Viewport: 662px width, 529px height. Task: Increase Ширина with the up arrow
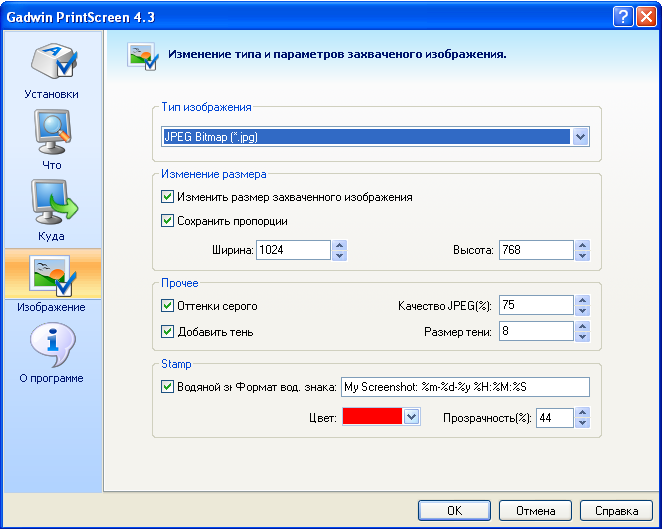[x=339, y=245]
